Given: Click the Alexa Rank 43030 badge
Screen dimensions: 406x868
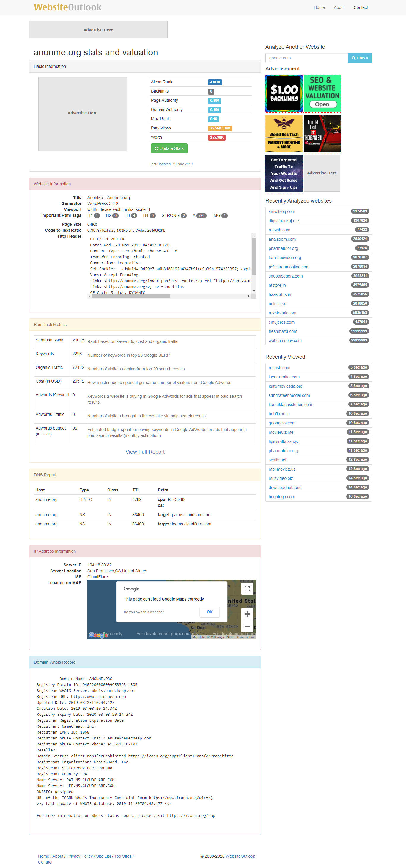Looking at the screenshot, I should [215, 82].
